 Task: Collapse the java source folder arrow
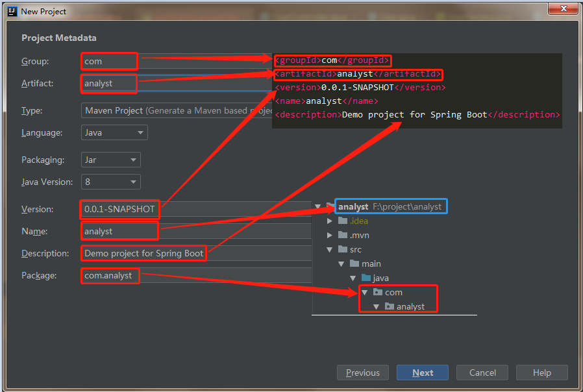coord(353,278)
